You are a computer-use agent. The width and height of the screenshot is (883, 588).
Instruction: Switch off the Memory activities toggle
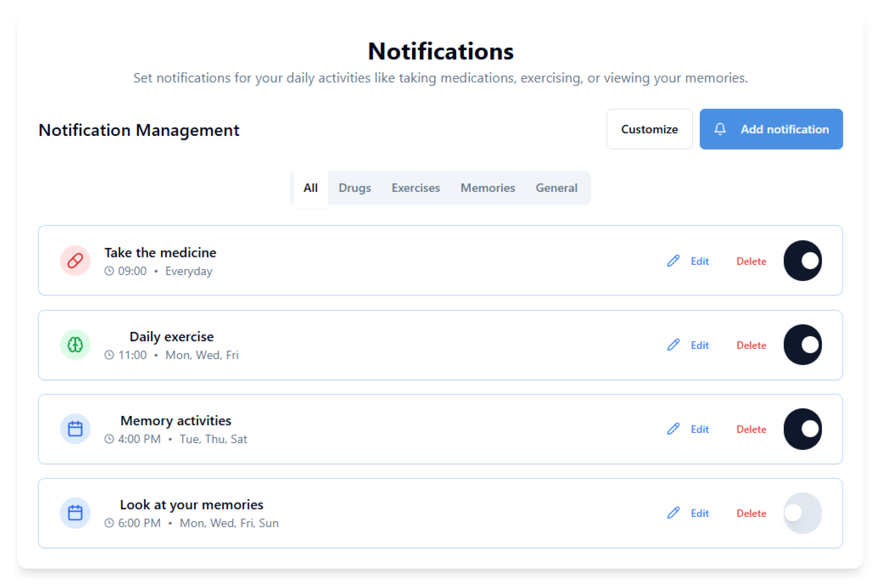pyautogui.click(x=802, y=429)
